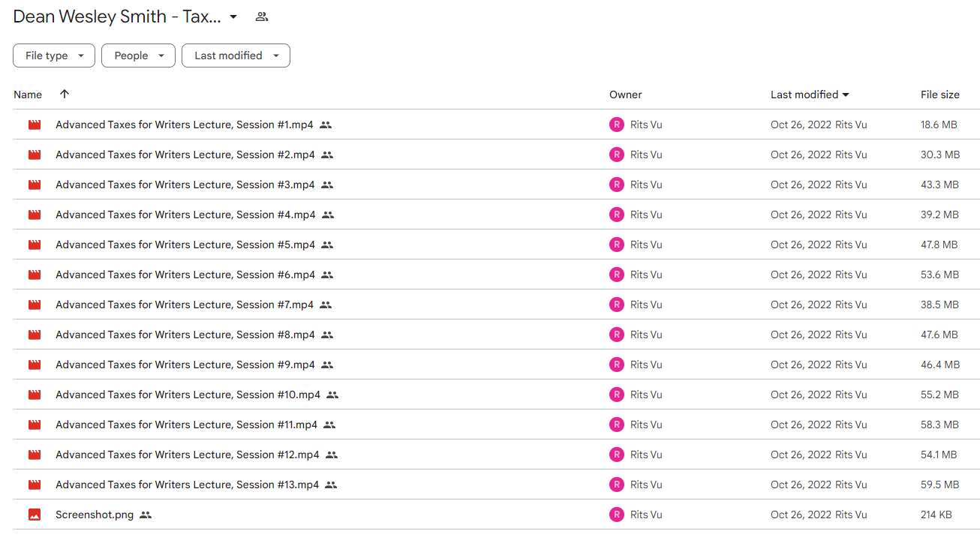Select Advanced Taxes for Writers Lecture, Session #2.mp4

pos(185,154)
